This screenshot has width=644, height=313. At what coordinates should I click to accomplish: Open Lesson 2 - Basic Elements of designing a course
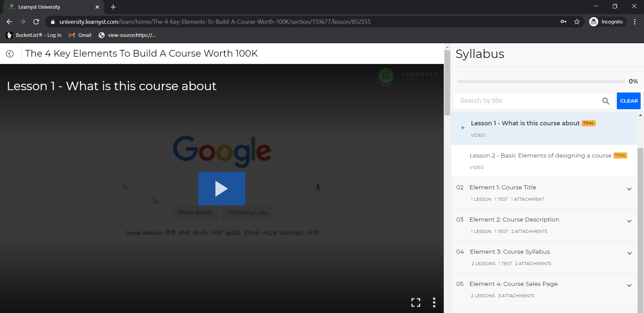click(x=544, y=161)
